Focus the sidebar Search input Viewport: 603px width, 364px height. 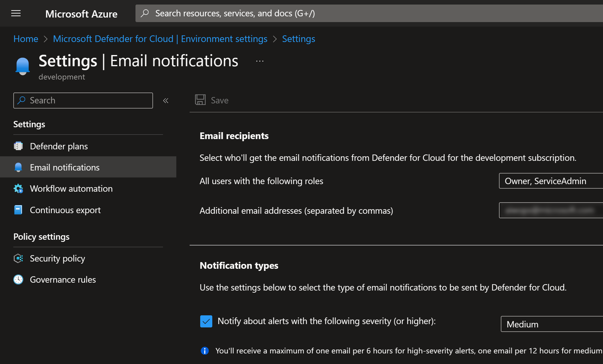(x=83, y=100)
